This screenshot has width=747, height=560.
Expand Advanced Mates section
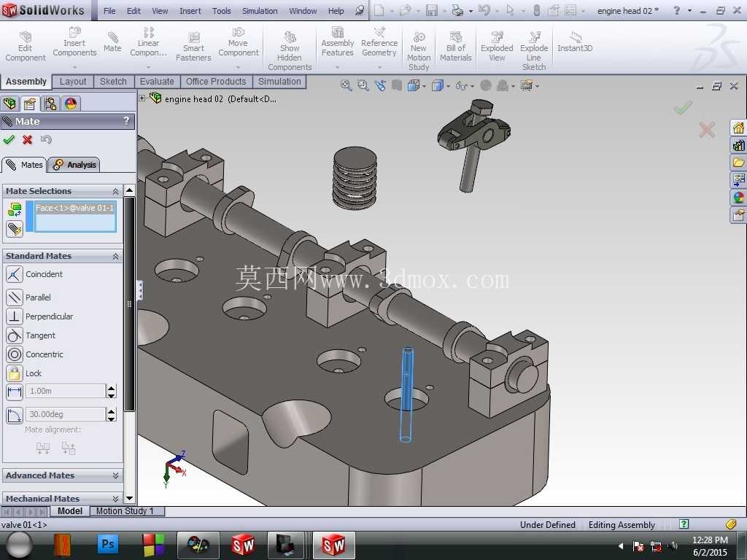tap(115, 475)
